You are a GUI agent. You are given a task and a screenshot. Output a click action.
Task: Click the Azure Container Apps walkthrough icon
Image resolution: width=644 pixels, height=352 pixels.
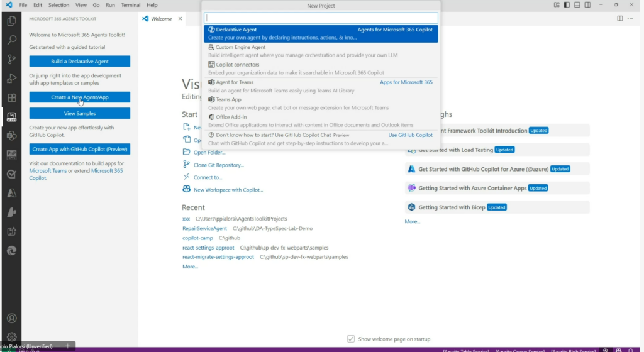click(x=411, y=188)
